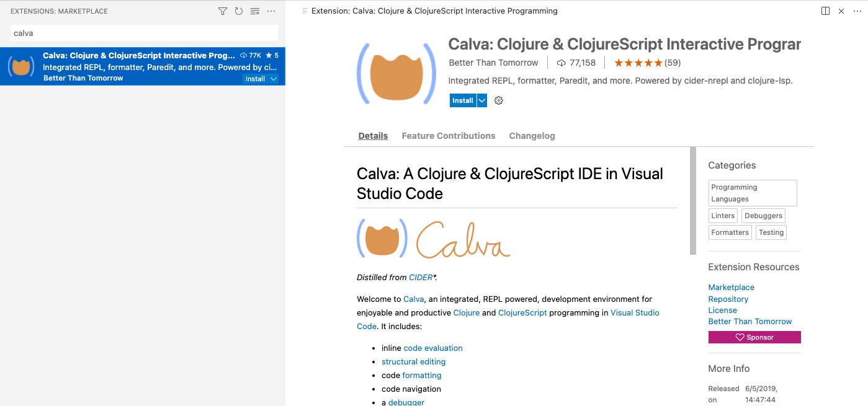Open the ClojureScript link in readme
The height and width of the screenshot is (406, 868).
click(522, 312)
